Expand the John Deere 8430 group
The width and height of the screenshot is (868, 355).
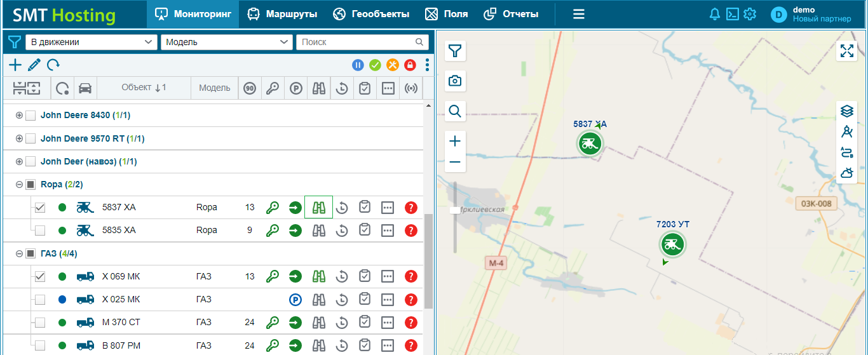pyautogui.click(x=19, y=115)
